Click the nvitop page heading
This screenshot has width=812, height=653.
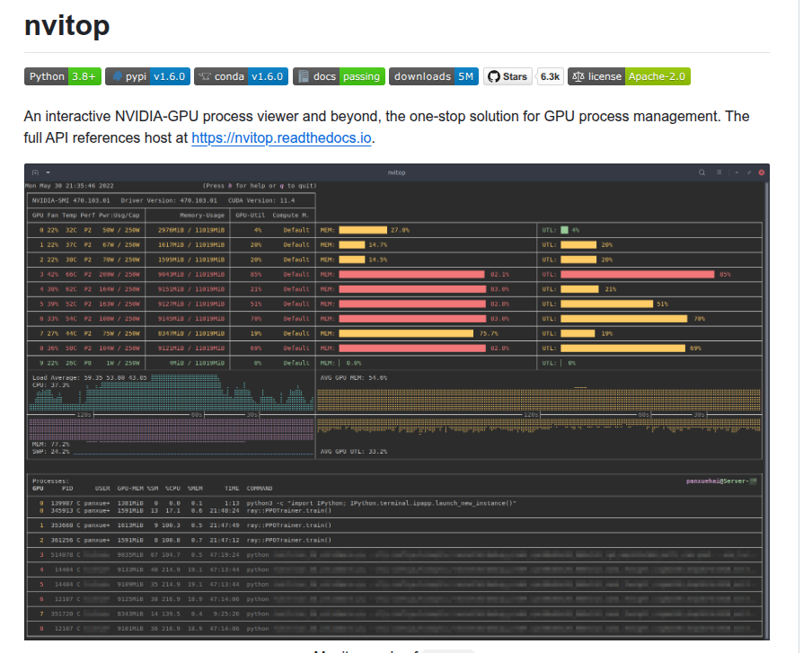(68, 25)
